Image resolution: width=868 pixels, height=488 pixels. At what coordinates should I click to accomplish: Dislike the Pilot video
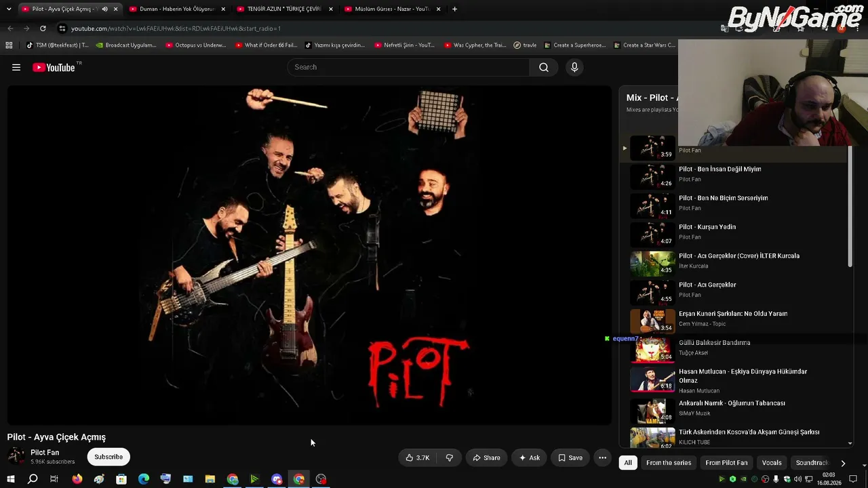(x=449, y=457)
